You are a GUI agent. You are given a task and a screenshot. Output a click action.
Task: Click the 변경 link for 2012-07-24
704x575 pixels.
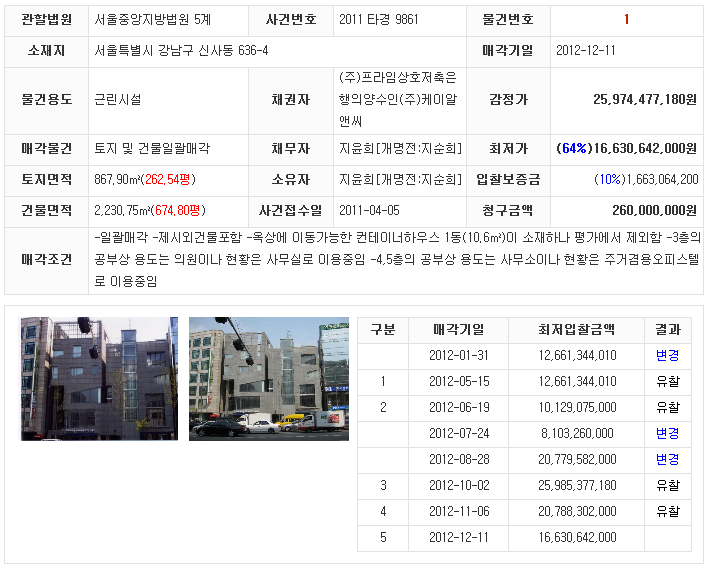click(x=667, y=433)
